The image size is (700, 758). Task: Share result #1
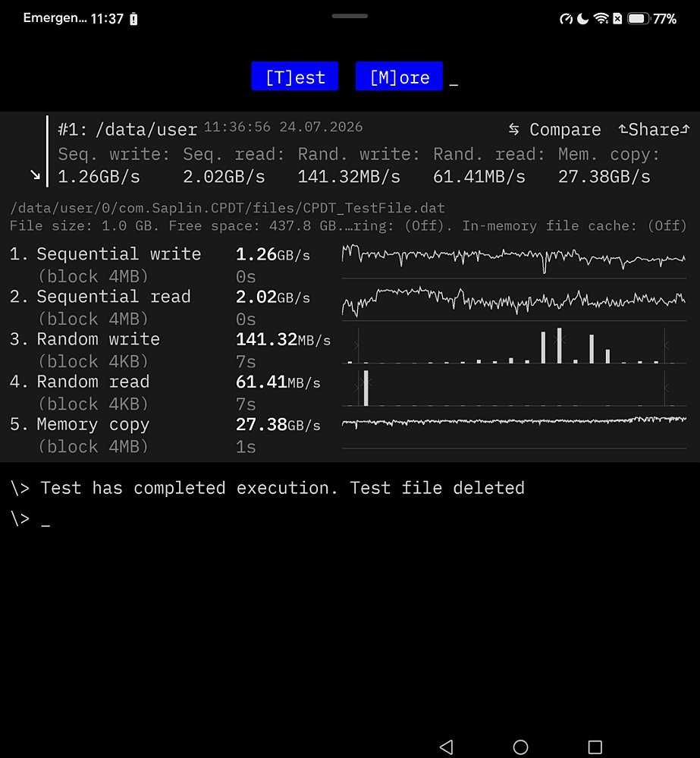pos(654,130)
